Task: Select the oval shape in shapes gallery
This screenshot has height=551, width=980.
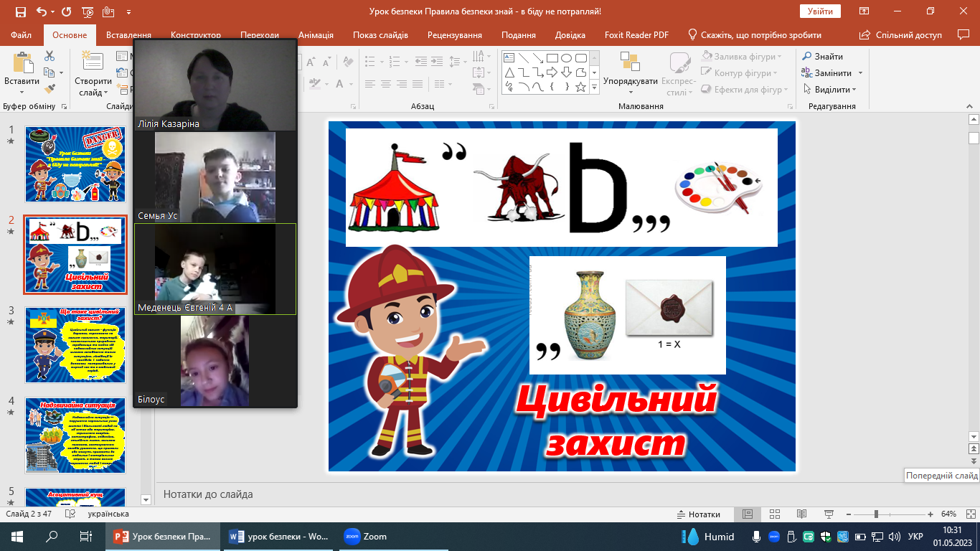Action: coord(567,58)
